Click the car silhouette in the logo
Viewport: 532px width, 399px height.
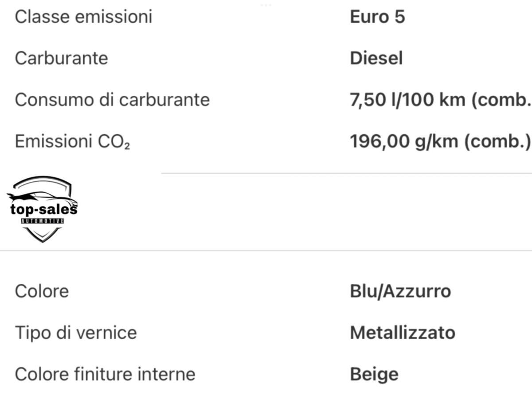coord(39,196)
